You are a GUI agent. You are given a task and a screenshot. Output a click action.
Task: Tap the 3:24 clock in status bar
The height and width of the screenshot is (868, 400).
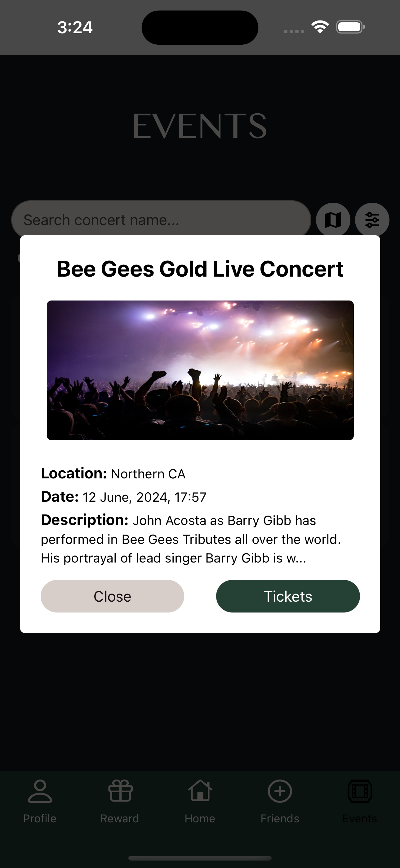tap(75, 27)
